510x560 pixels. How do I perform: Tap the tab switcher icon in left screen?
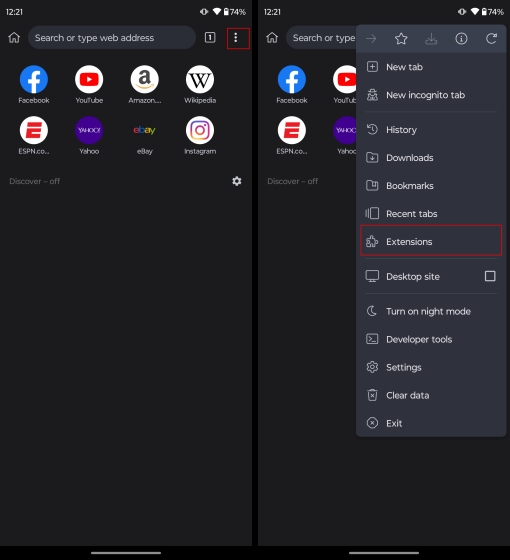coord(210,38)
